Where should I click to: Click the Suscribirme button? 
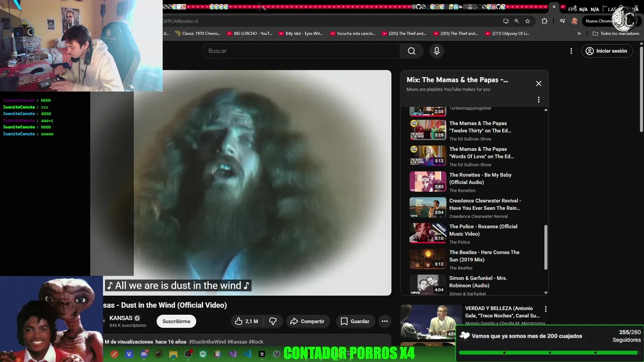176,321
